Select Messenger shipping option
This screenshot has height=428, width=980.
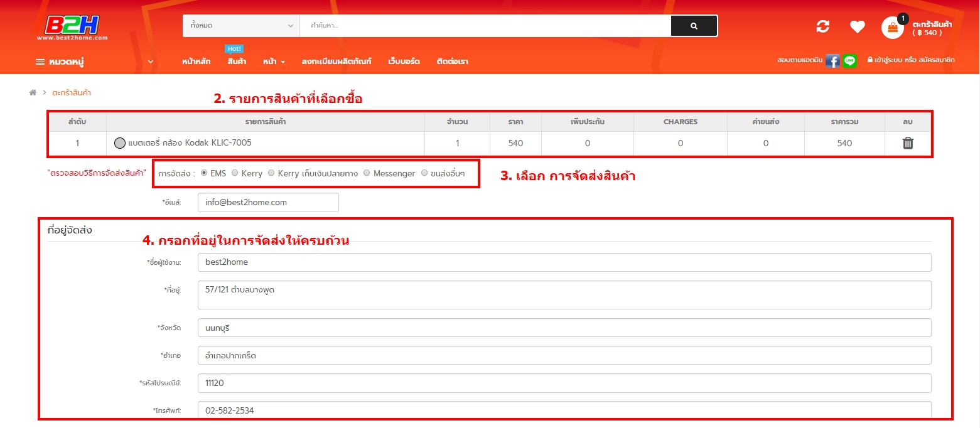coord(367,173)
